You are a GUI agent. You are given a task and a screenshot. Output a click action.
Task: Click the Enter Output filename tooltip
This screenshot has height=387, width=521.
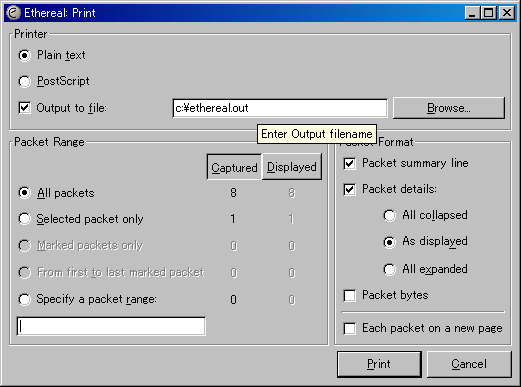(317, 134)
